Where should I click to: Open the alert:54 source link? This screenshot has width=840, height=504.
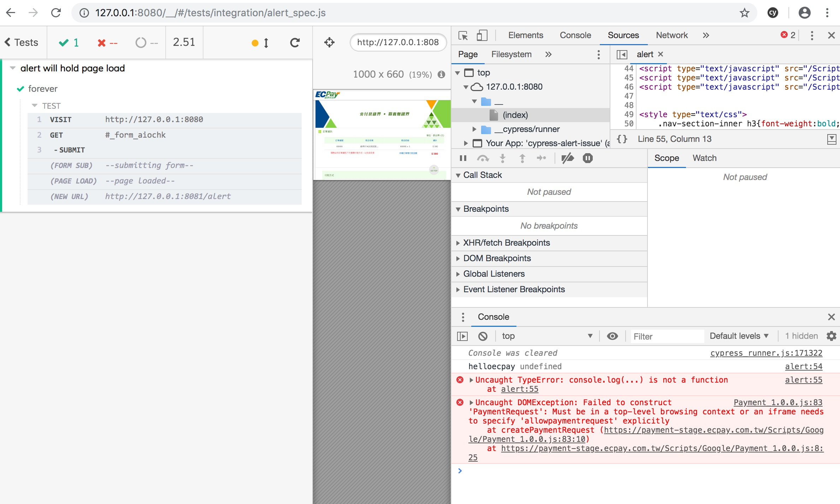click(803, 367)
